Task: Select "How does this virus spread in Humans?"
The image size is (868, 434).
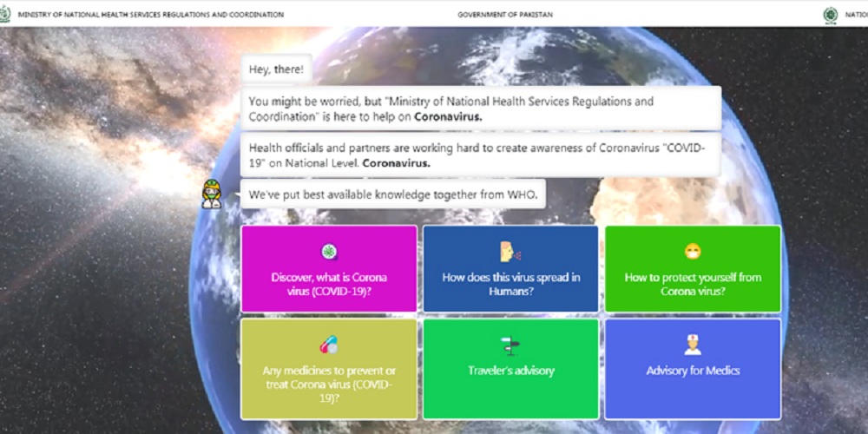Action: click(510, 284)
